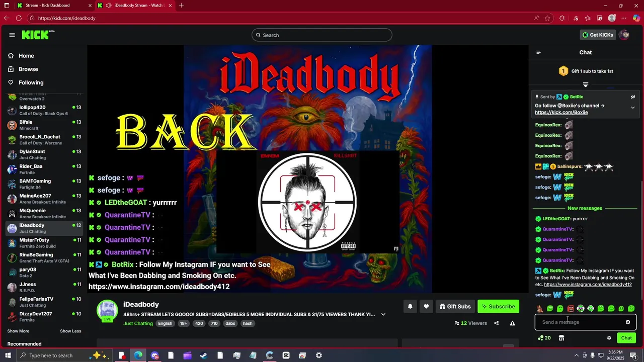Open the user profile avatar menu
This screenshot has height=362, width=644.
(624, 35)
